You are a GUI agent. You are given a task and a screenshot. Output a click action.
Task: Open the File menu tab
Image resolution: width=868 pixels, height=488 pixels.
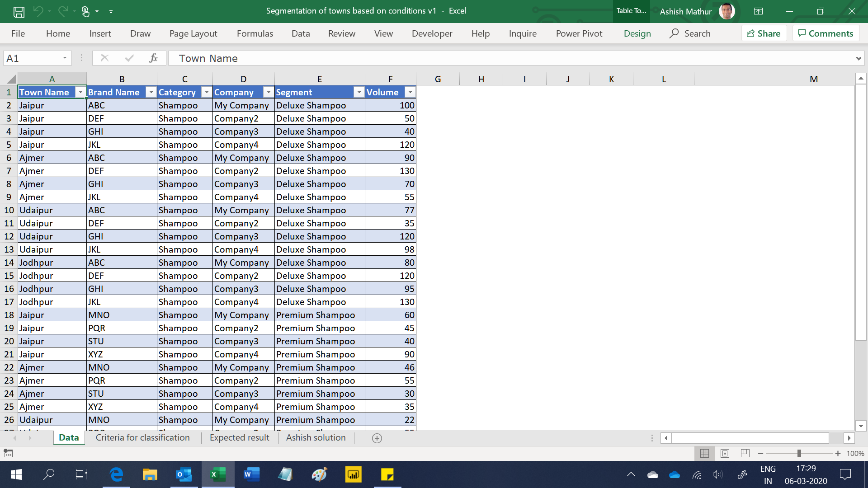tap(18, 33)
